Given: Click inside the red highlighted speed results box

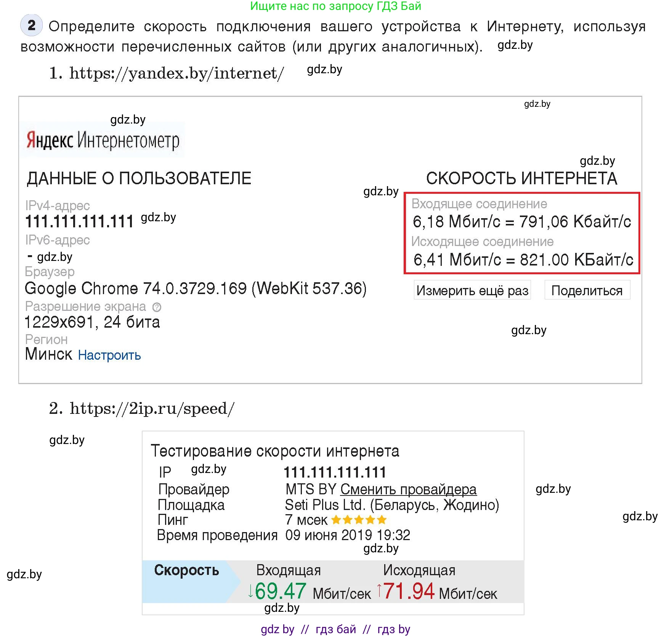Looking at the screenshot, I should click(522, 233).
